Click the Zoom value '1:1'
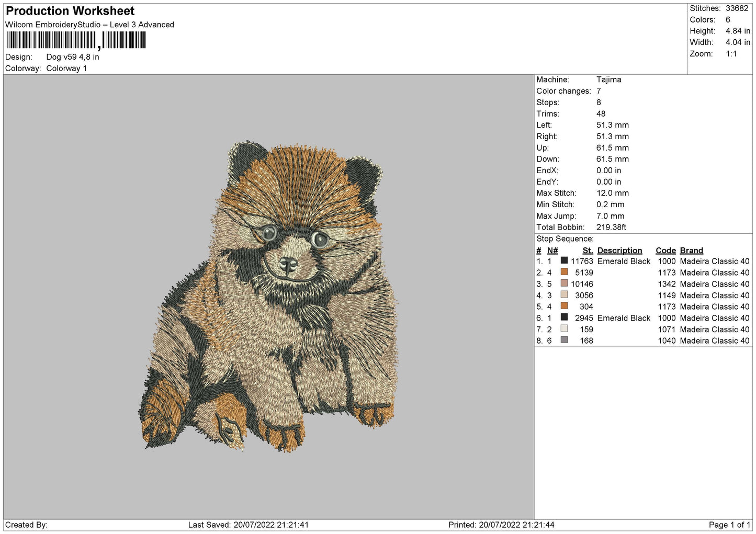756x534 pixels. point(731,54)
